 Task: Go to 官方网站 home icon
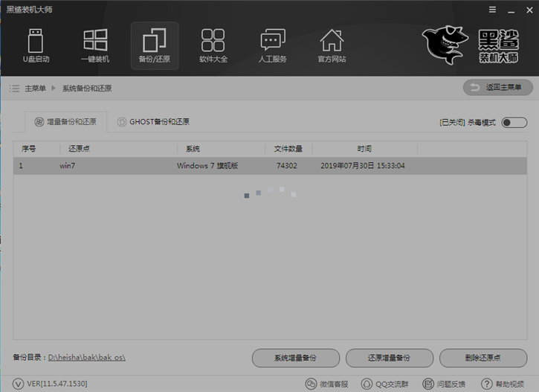tap(332, 45)
